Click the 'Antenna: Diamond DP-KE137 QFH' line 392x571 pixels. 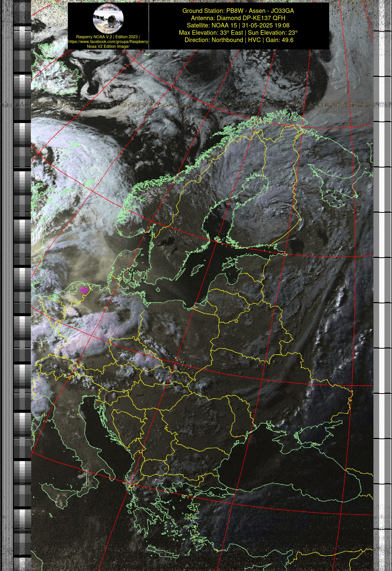(238, 18)
